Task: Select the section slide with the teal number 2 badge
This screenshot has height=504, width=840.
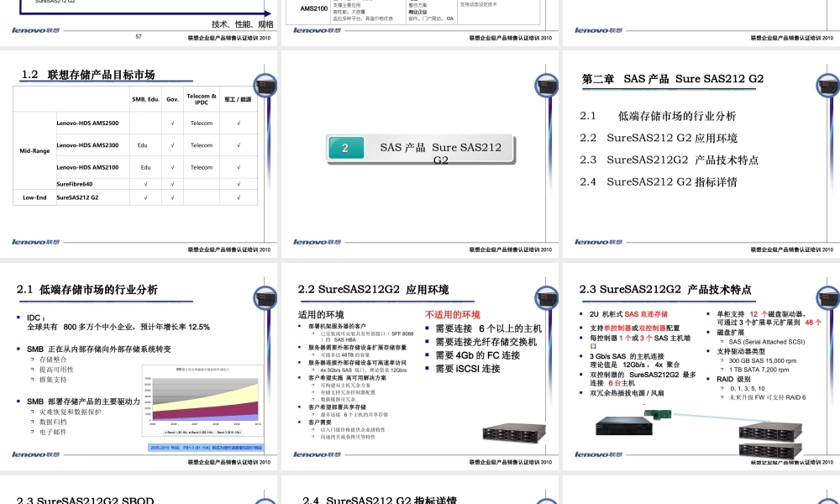Action: tap(419, 154)
